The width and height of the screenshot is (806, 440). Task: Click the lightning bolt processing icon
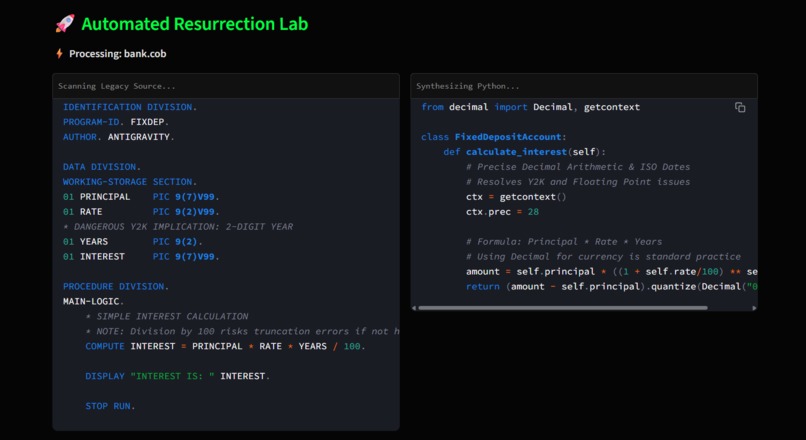pos(60,53)
